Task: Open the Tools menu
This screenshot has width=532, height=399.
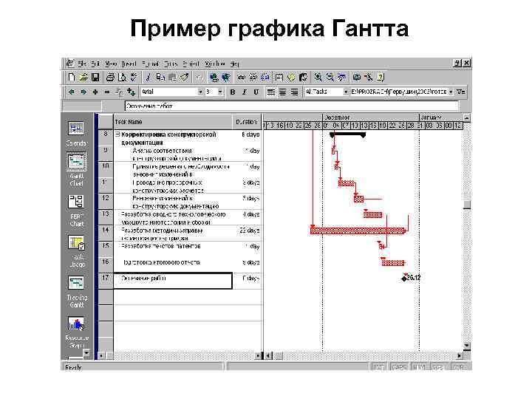Action: [171, 64]
